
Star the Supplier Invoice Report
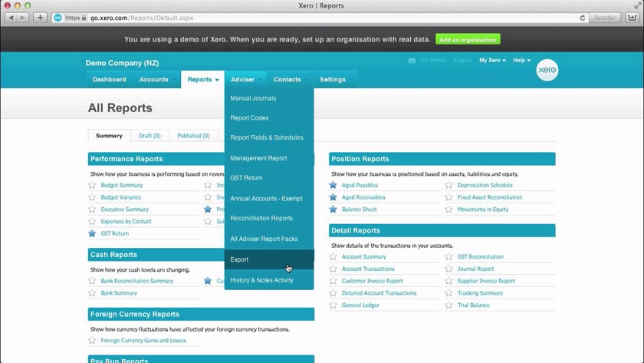pos(449,281)
